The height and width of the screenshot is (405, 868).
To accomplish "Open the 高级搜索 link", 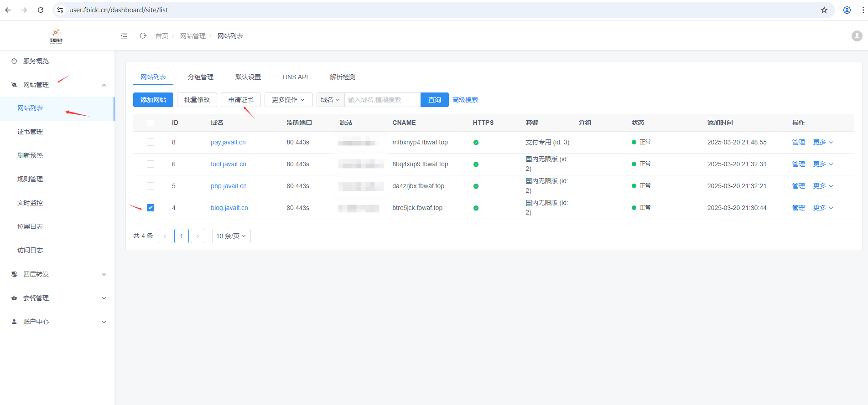I will click(465, 100).
